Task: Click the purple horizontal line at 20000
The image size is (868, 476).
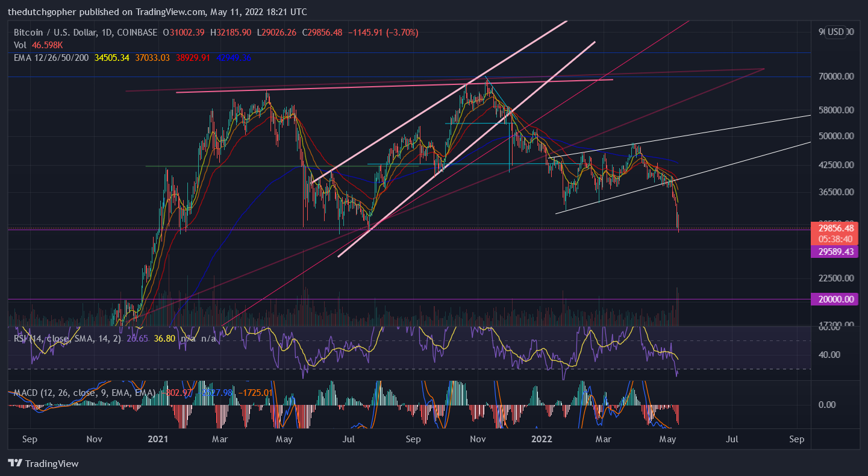Action: (x=410, y=299)
